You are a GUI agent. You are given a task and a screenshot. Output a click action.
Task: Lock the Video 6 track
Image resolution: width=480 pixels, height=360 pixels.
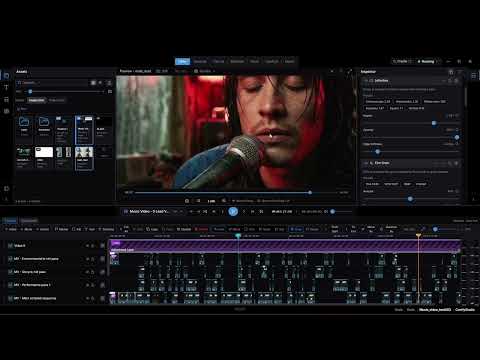pos(93,246)
